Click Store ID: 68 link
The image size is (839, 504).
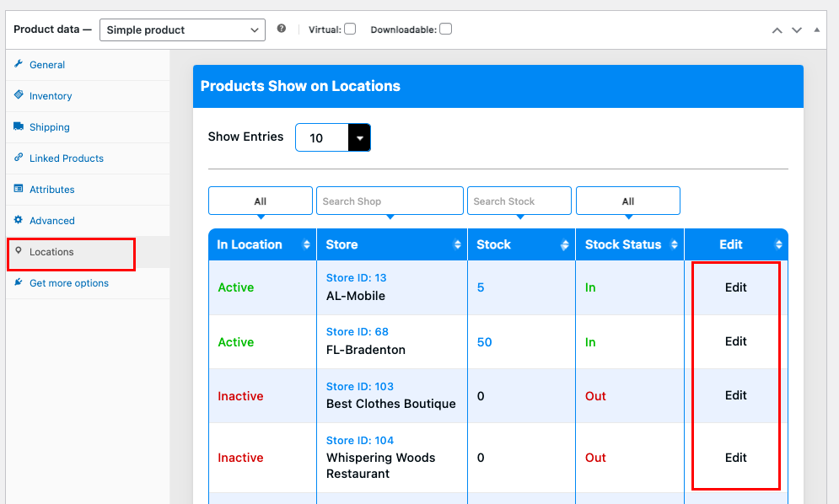point(358,332)
